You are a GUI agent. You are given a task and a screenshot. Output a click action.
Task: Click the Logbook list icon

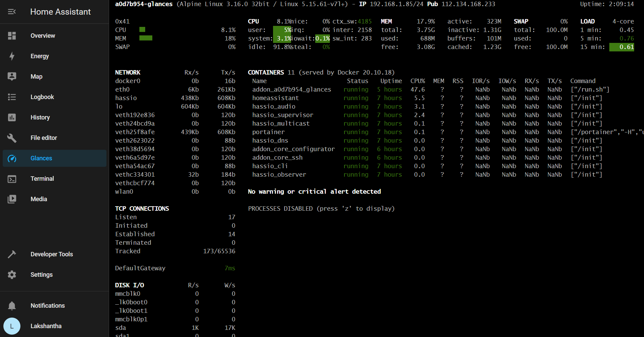pos(12,97)
